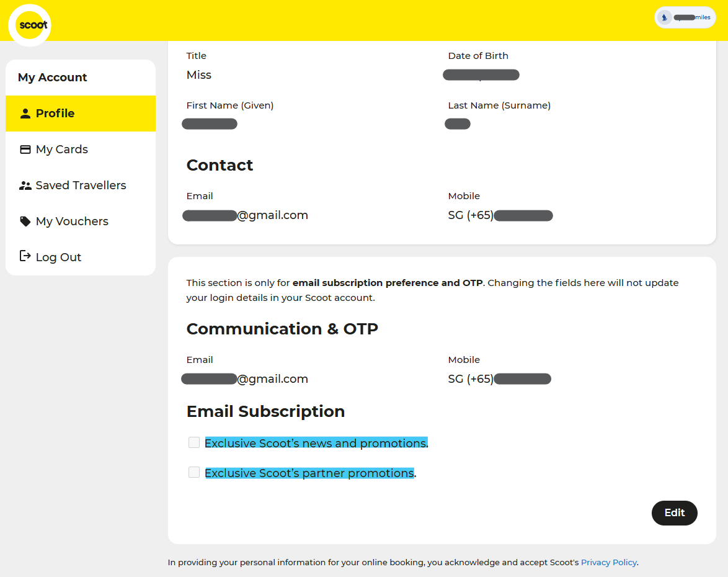Click the Contact section mobile number

tap(500, 215)
